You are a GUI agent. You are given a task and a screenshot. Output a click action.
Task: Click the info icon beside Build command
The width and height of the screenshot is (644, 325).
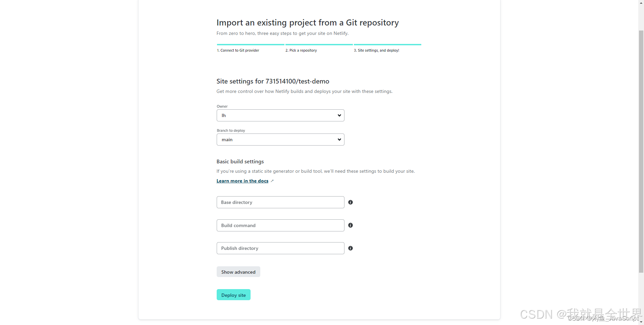(351, 225)
